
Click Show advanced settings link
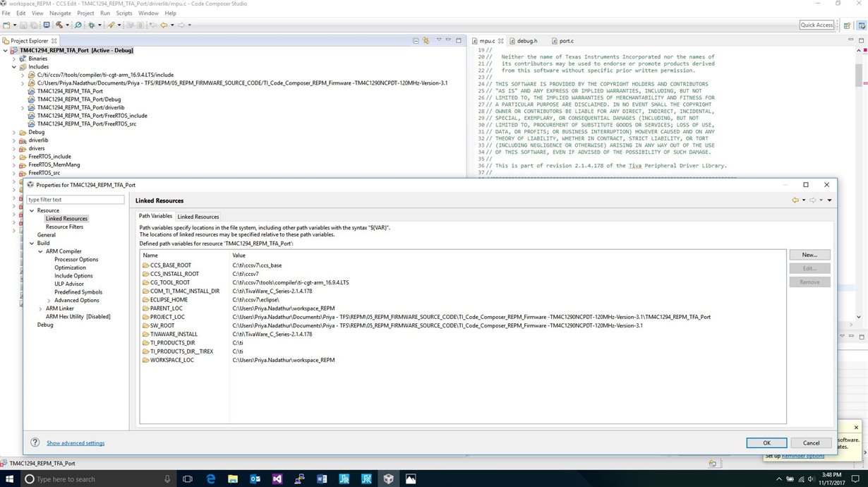76,443
